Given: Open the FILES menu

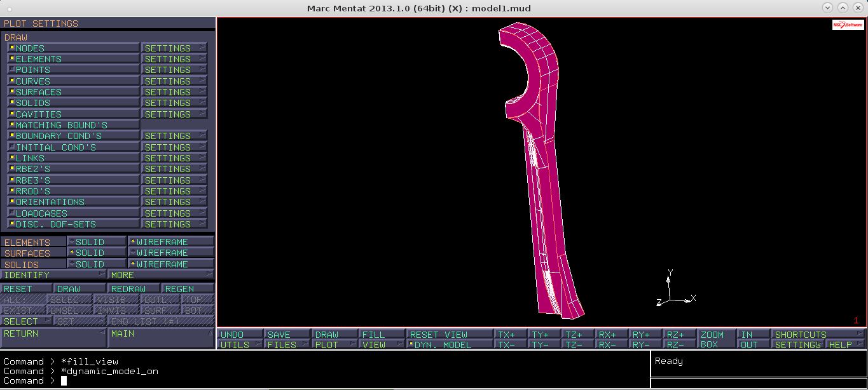Looking at the screenshot, I should pos(287,344).
